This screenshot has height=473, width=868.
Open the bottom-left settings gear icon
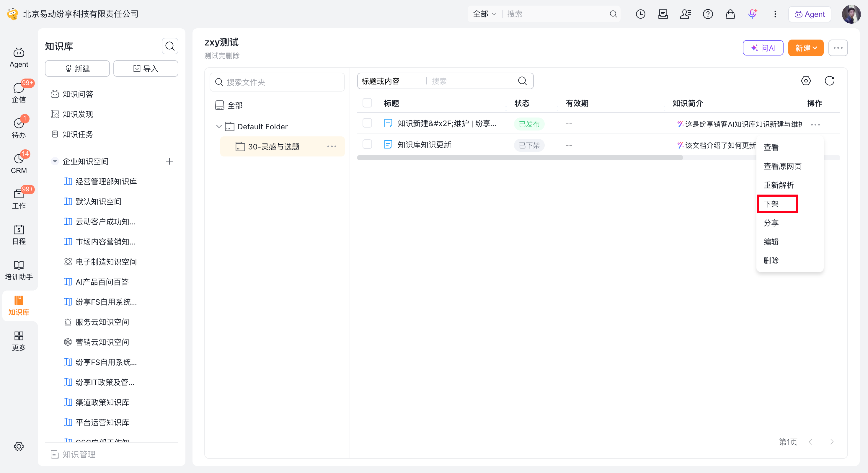(x=19, y=446)
